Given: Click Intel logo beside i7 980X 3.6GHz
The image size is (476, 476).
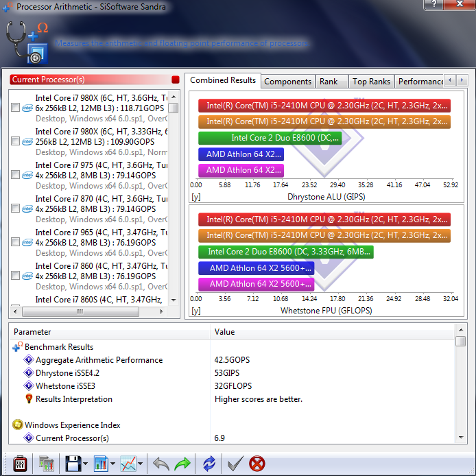Looking at the screenshot, I should tap(27, 108).
